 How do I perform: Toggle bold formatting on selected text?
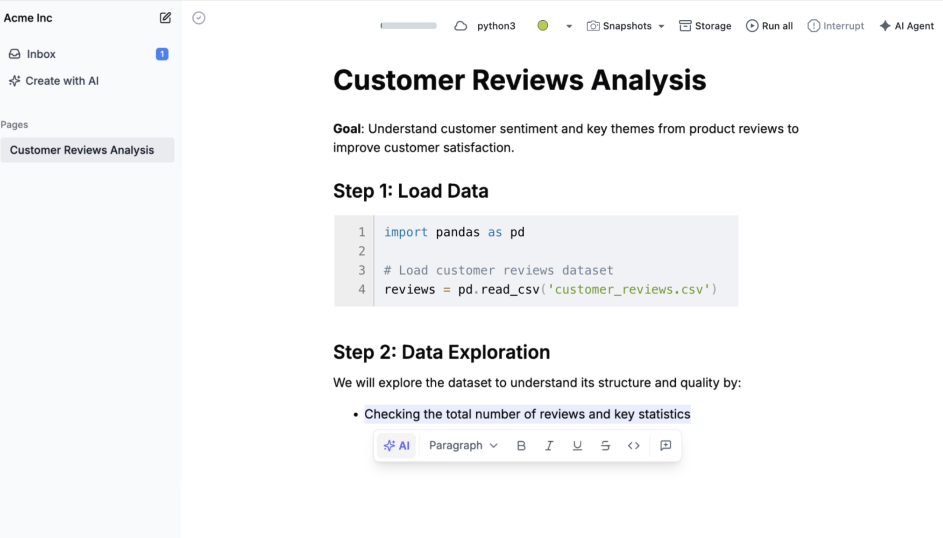click(x=521, y=446)
